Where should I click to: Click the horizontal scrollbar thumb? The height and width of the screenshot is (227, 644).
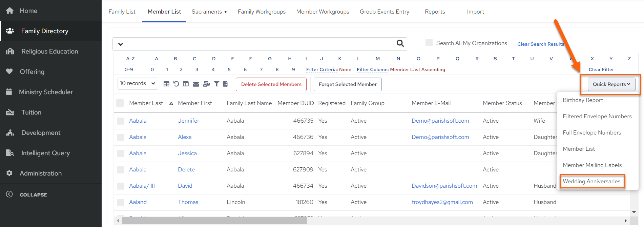pos(214,221)
